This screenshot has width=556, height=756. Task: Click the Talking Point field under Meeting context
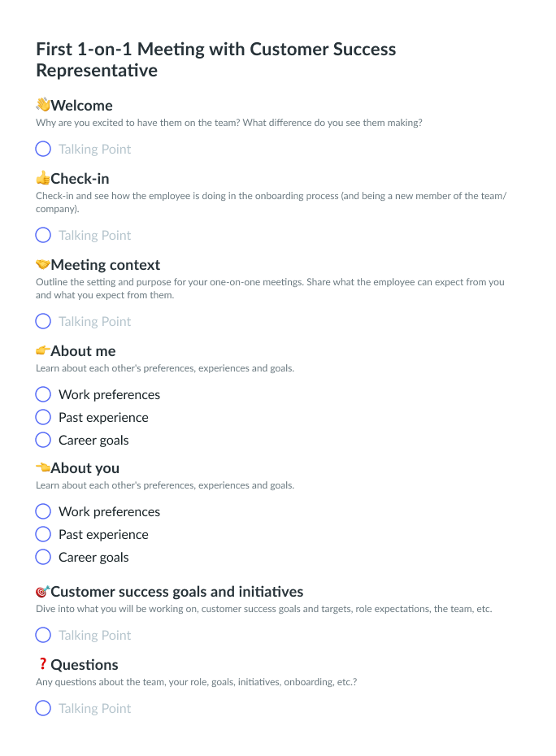(95, 321)
